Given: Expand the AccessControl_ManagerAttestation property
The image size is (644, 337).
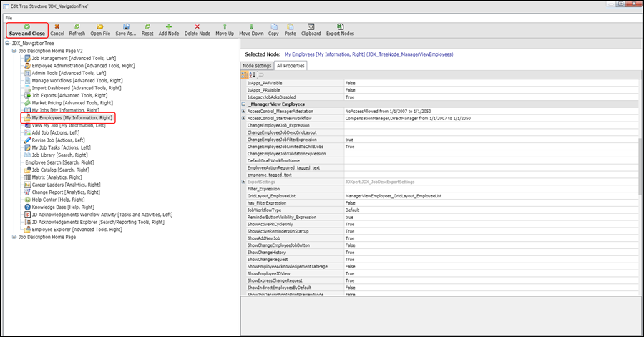Looking at the screenshot, I should pos(244,111).
